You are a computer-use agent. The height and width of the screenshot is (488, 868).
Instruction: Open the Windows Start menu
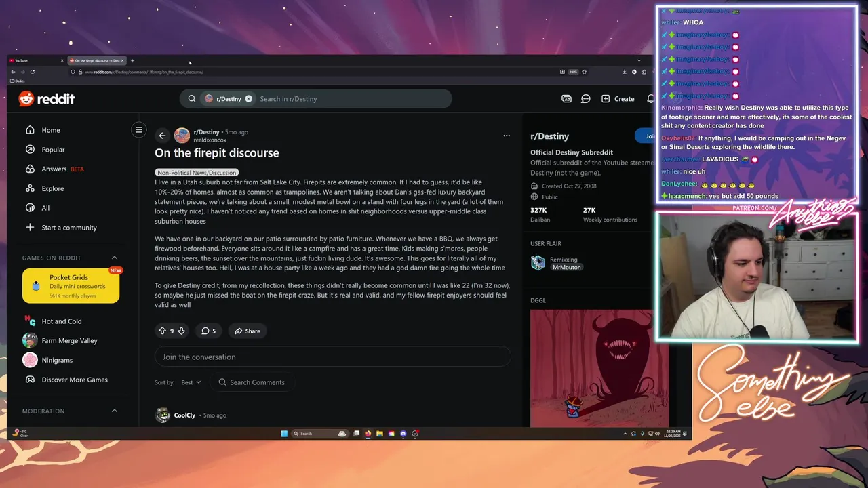284,434
